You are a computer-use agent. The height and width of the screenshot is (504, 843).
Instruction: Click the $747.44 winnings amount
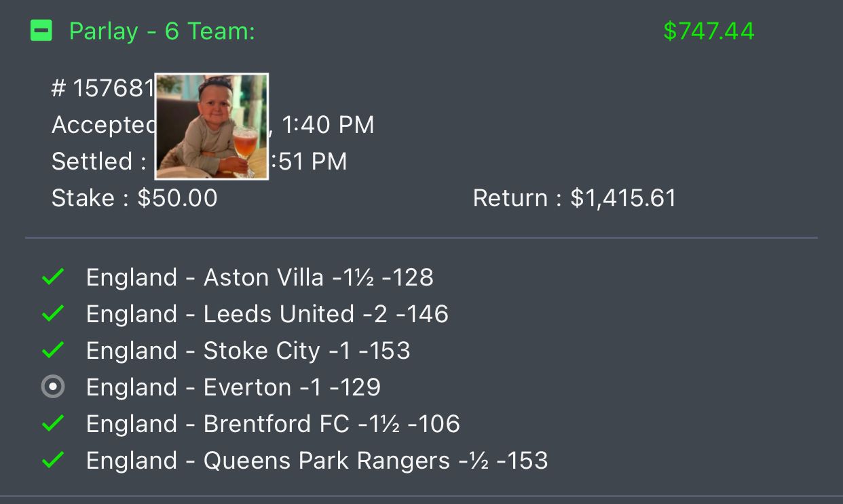click(709, 31)
